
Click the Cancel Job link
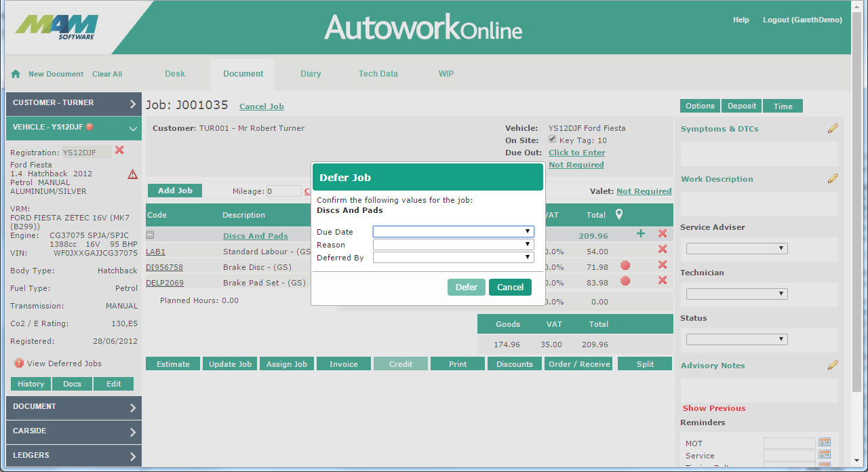click(261, 106)
